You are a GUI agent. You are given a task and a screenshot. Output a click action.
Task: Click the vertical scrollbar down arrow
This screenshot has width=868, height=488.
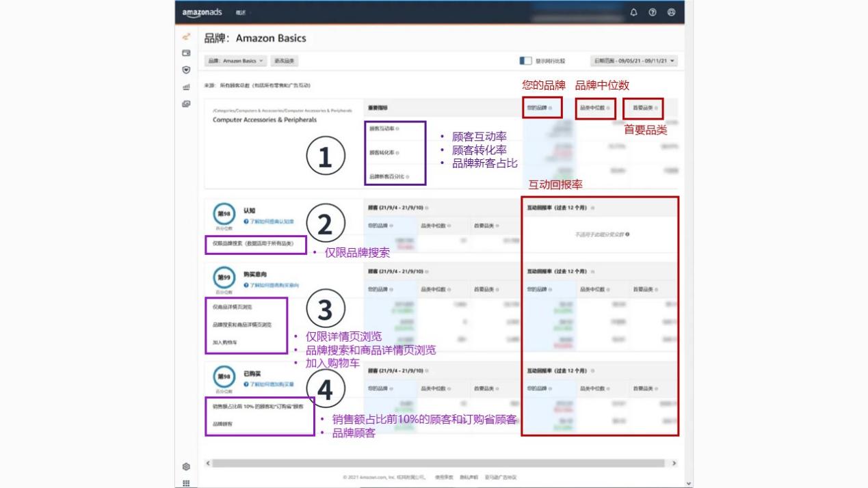click(689, 483)
